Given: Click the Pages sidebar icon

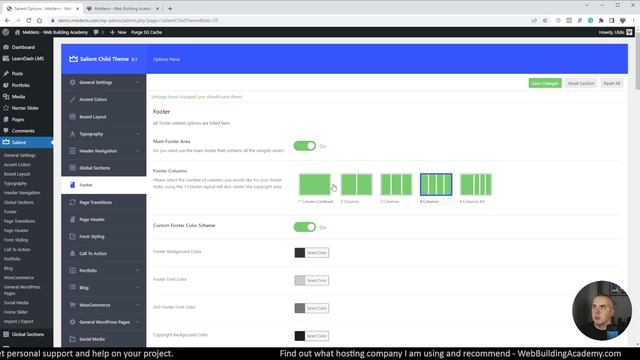Looking at the screenshot, I should click(x=6, y=120).
